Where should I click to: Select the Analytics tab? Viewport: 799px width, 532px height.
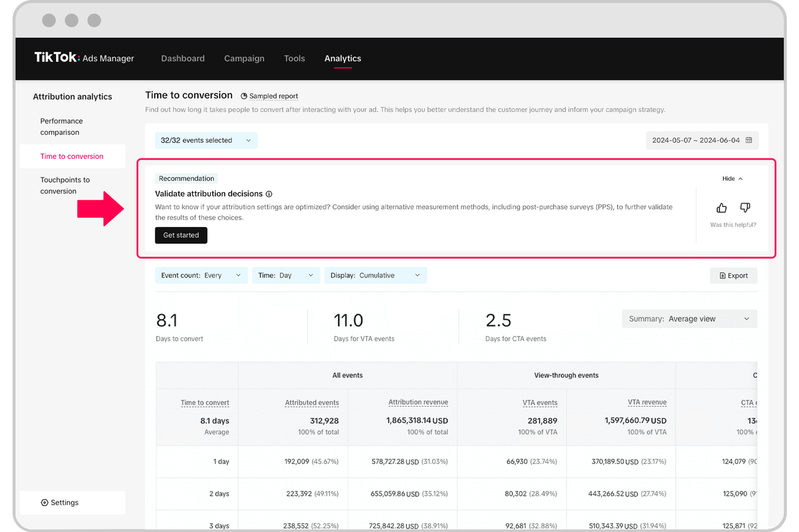click(343, 59)
